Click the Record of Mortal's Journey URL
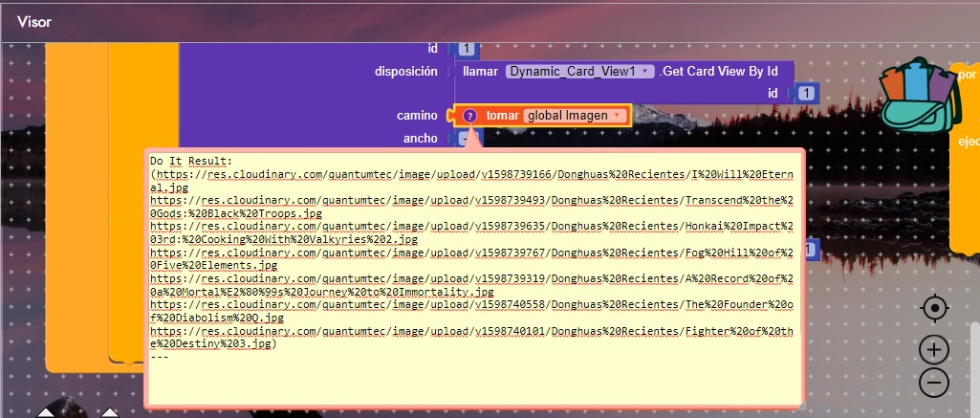Screen dimensions: 980x418 tap(472, 286)
